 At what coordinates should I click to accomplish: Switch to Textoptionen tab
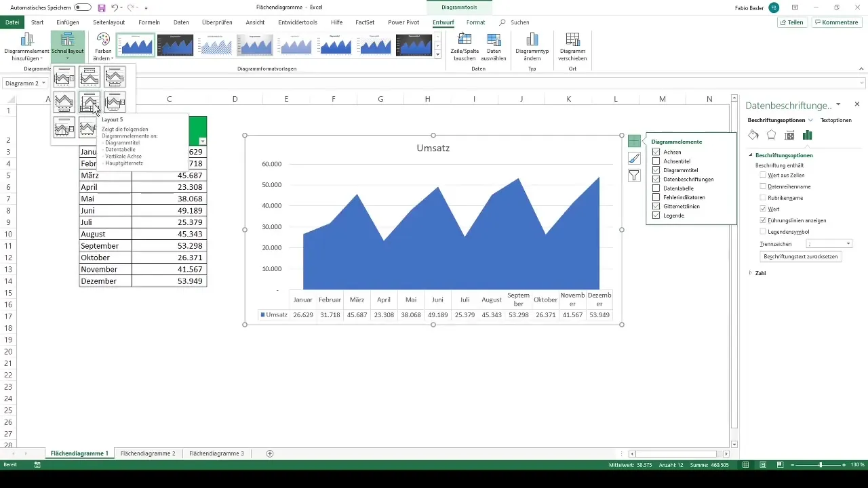click(835, 120)
